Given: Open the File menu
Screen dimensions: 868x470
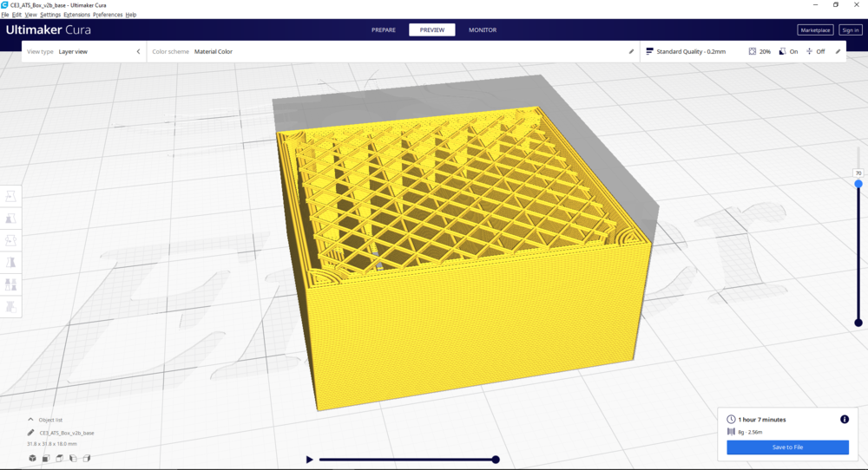Looking at the screenshot, I should pos(5,15).
